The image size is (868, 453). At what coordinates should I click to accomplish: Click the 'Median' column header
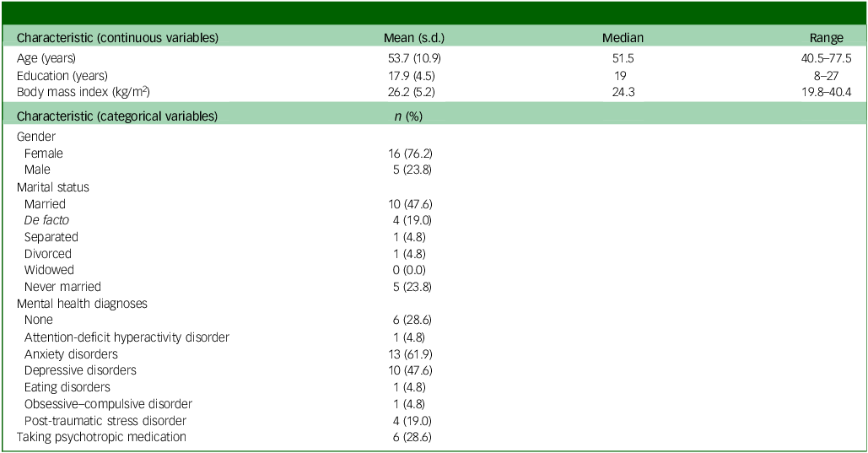623,38
